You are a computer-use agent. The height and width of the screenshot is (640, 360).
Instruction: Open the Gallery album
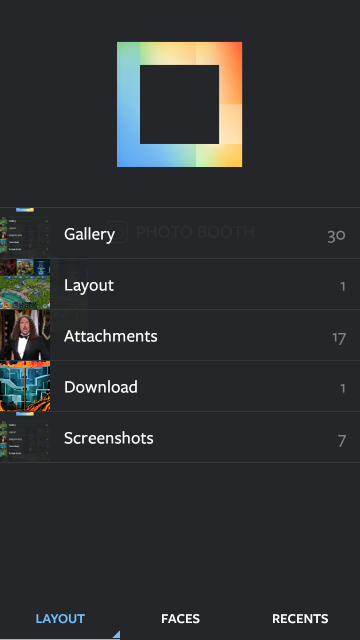tap(180, 233)
